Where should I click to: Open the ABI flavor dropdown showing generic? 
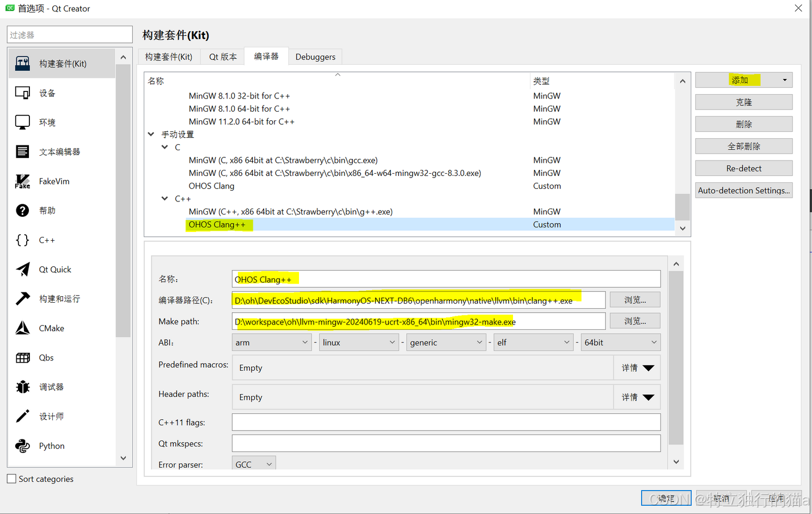[x=446, y=342]
